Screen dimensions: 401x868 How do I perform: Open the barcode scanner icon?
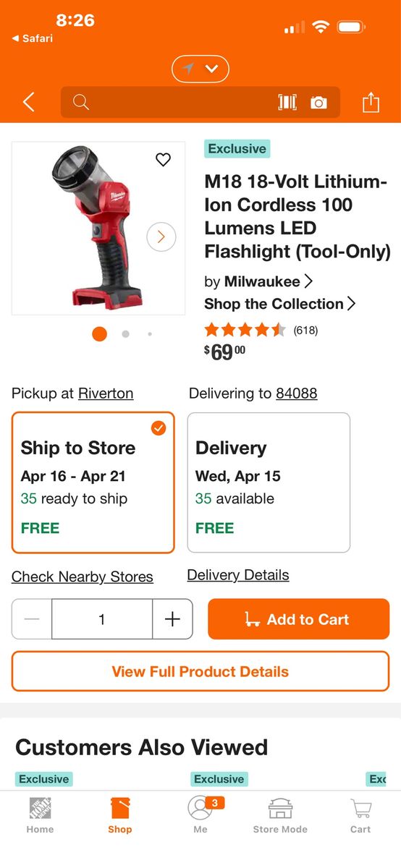287,103
